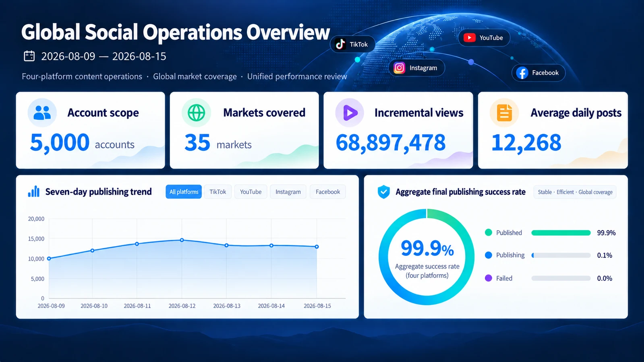Click the 2026-08-15 data point on the trend line
Image resolution: width=644 pixels, height=362 pixels.
click(317, 247)
